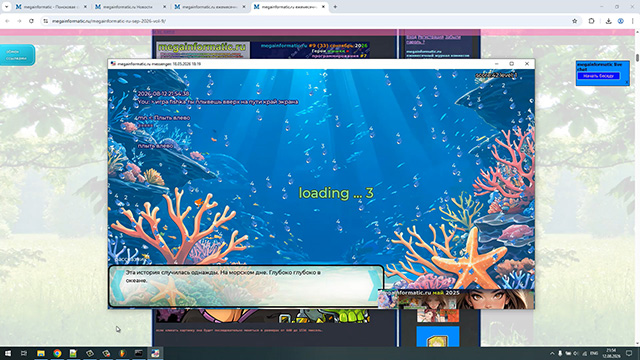This screenshot has width=640, height=360.
Task: Open the Extensions puzzle icon
Action: [591, 21]
